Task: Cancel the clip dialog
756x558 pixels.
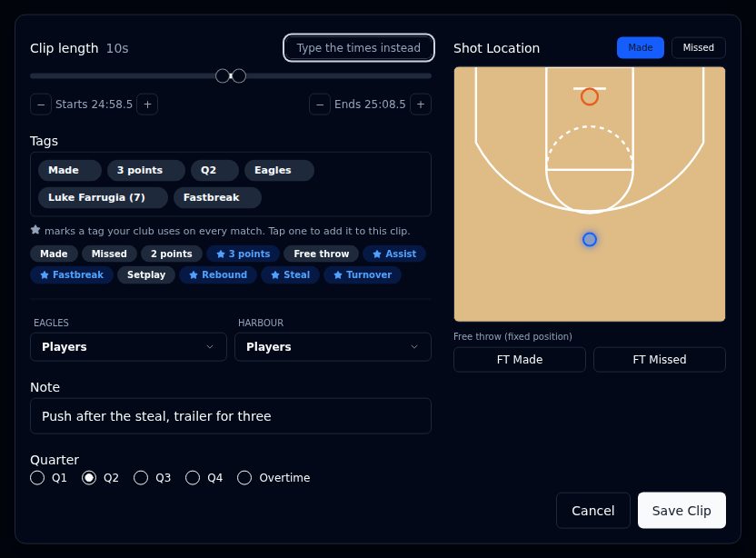Action: (593, 510)
